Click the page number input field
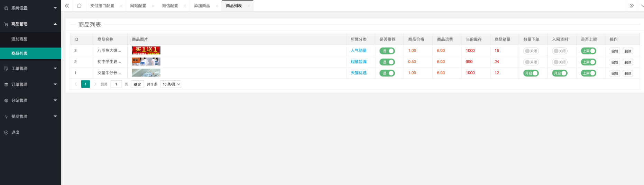The image size is (644, 185). [116, 84]
